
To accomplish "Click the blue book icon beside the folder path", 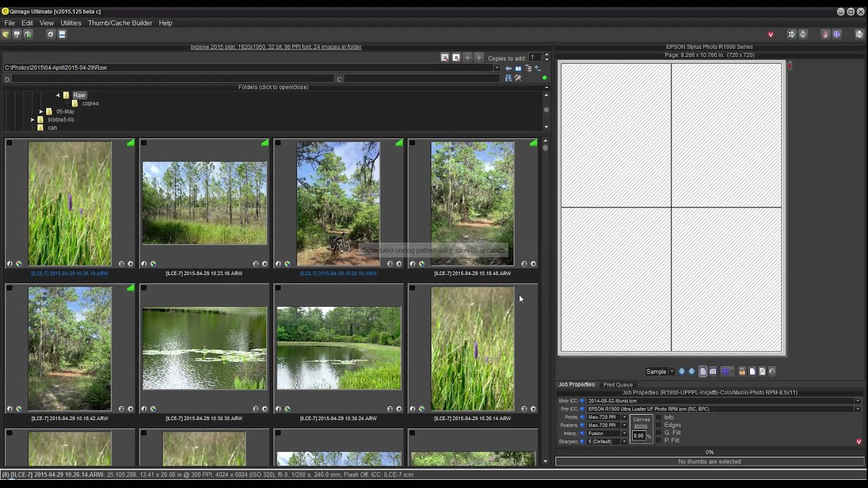I will [x=518, y=68].
